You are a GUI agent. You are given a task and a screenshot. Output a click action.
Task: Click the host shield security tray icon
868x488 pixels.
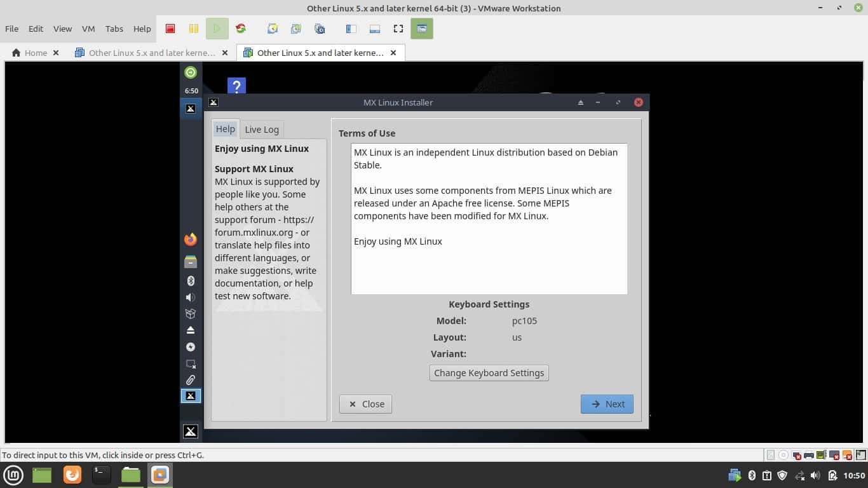pos(783,475)
